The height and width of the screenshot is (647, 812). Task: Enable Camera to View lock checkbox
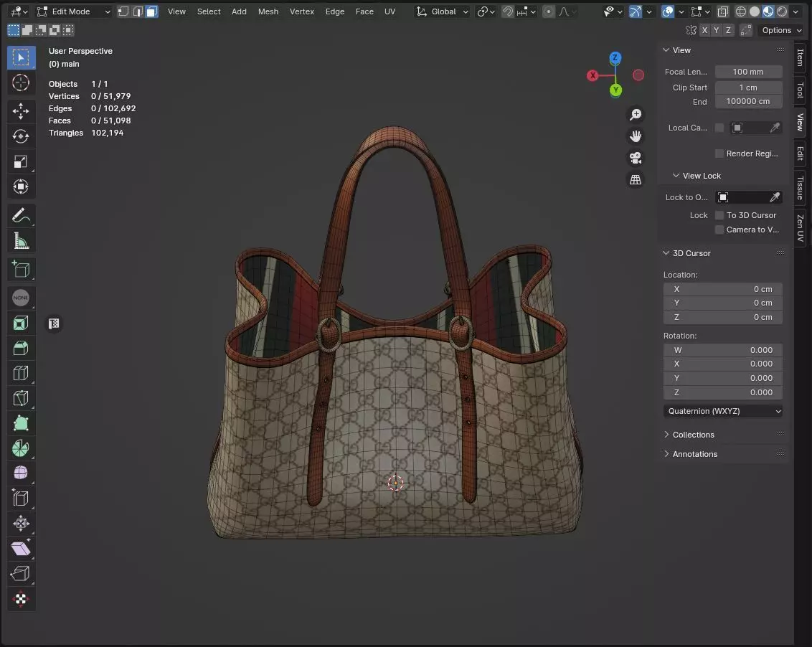pos(719,230)
